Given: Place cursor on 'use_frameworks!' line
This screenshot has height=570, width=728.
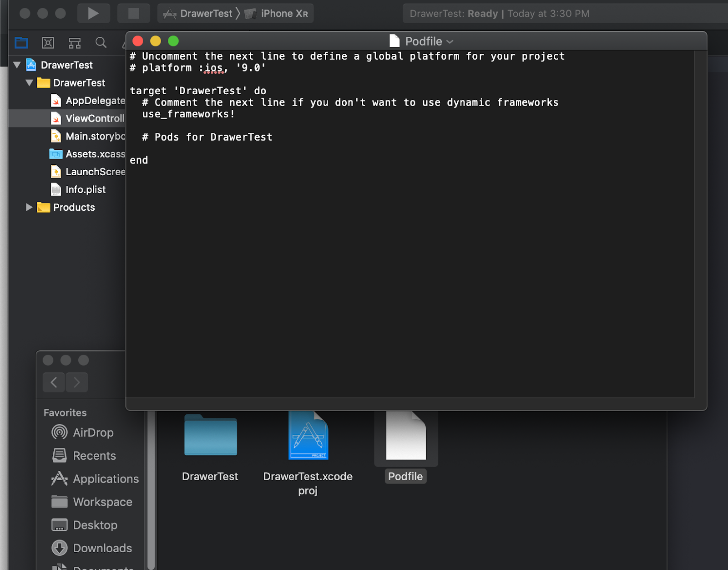Looking at the screenshot, I should click(x=188, y=114).
